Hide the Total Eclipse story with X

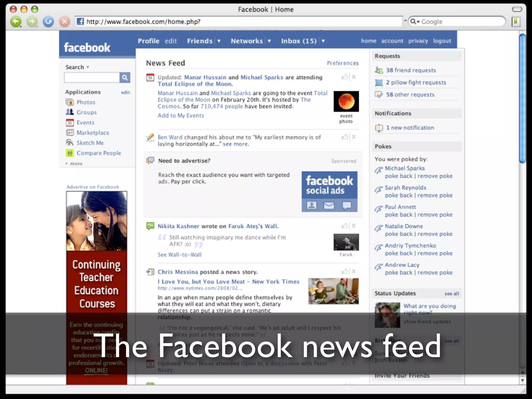tap(354, 77)
